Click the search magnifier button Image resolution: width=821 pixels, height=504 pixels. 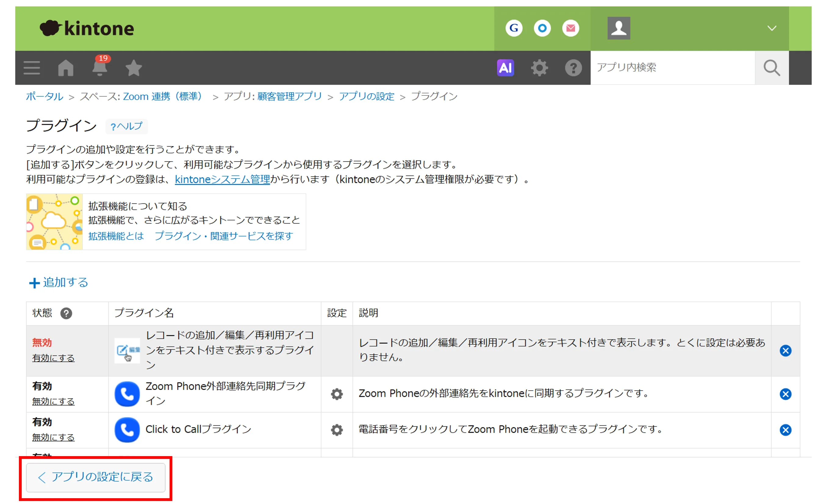tap(772, 68)
